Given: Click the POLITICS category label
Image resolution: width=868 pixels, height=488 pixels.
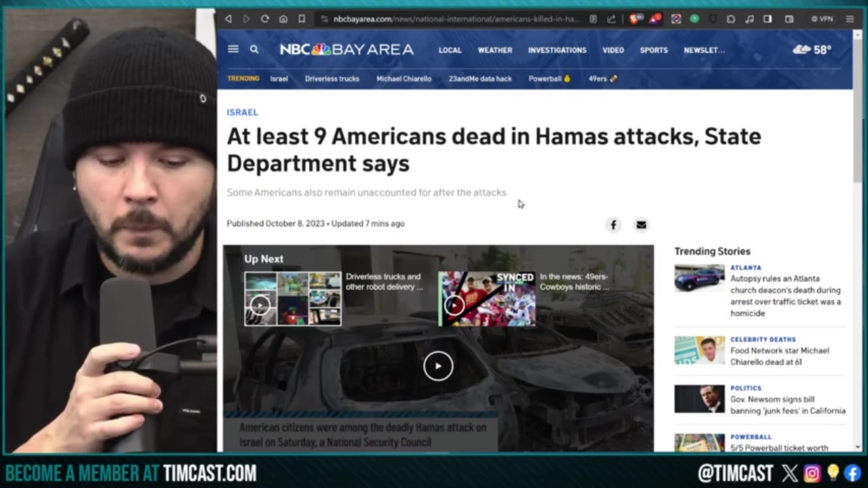Looking at the screenshot, I should pyautogui.click(x=746, y=388).
